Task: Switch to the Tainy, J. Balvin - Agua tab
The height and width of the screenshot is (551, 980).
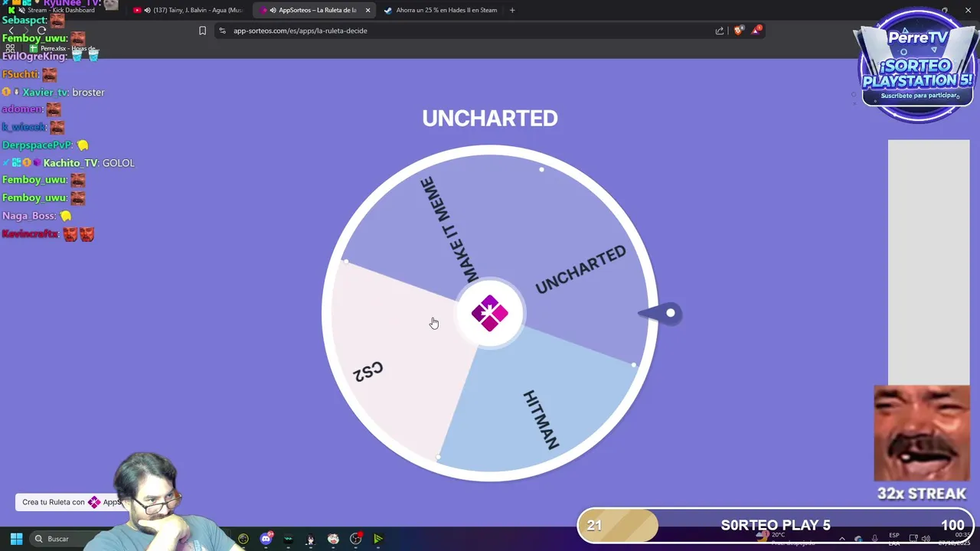Action: coord(188,10)
